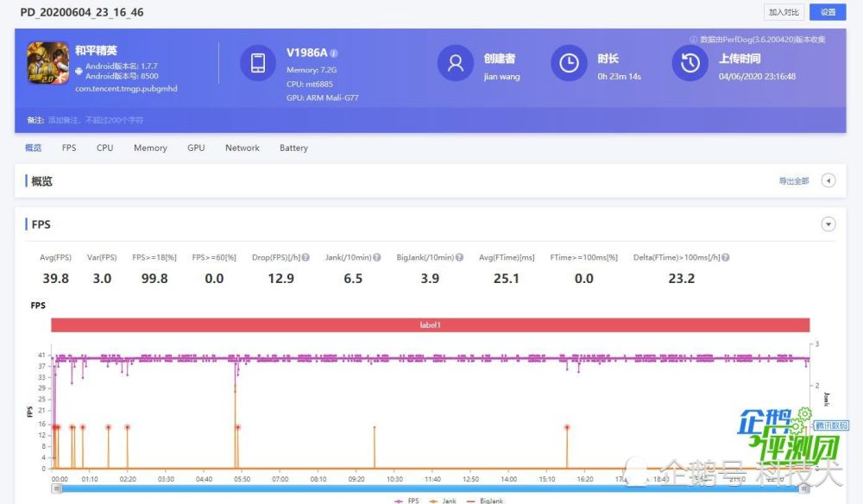Collapse the 概览 overview panel arrow
This screenshot has width=863, height=504.
pyautogui.click(x=828, y=180)
